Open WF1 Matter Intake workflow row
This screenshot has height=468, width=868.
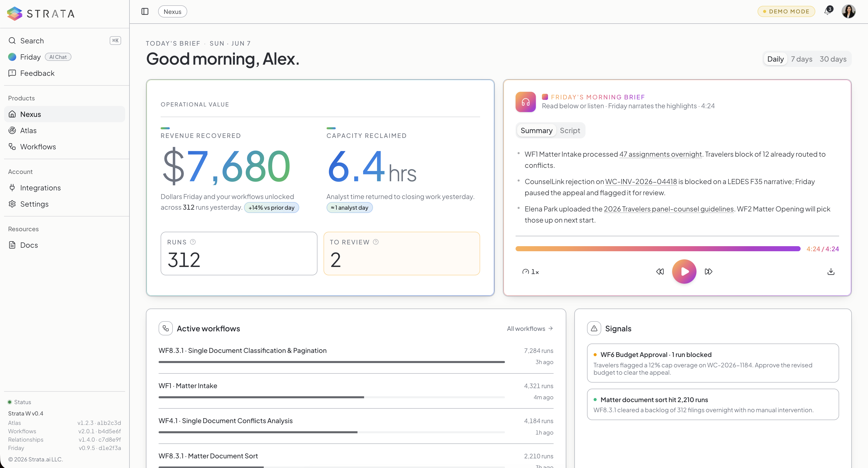pyautogui.click(x=356, y=391)
